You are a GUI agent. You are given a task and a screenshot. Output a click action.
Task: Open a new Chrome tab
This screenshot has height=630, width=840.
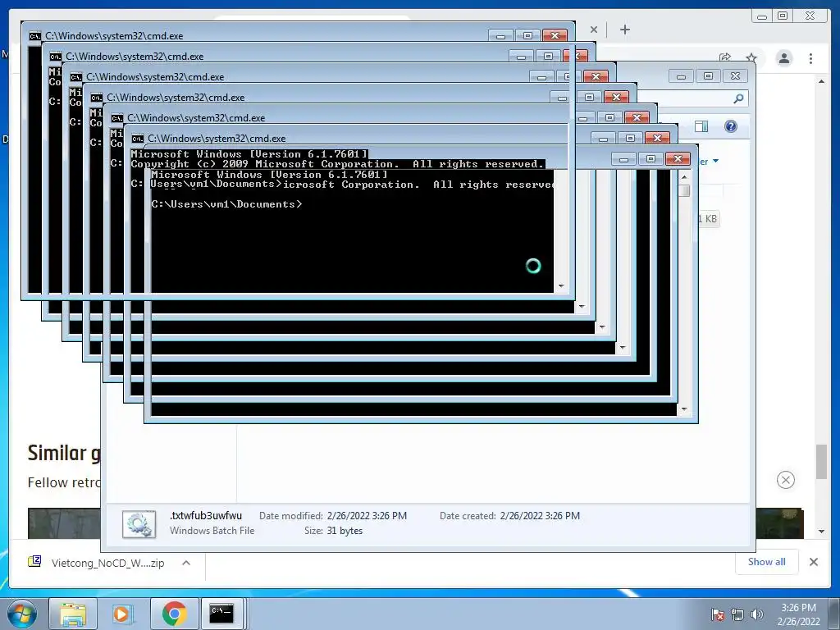pyautogui.click(x=624, y=30)
